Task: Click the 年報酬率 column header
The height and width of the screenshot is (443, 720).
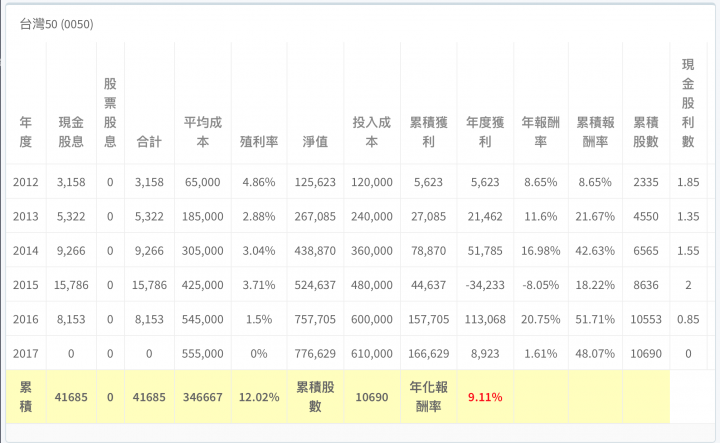Action: (540, 132)
